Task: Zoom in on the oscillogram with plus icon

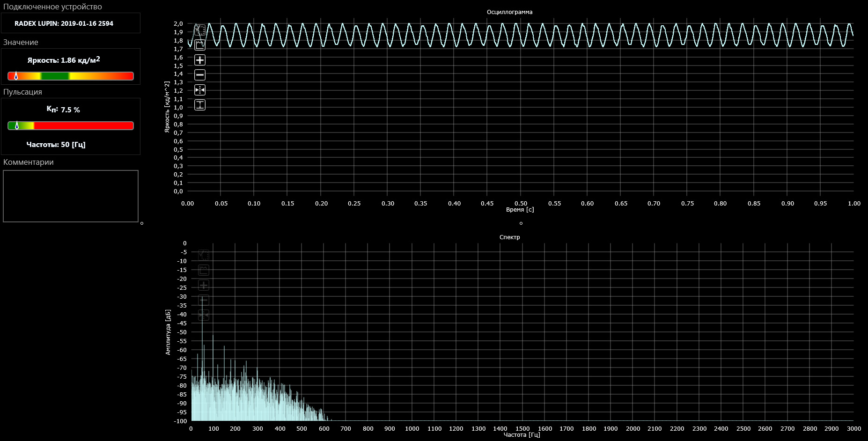Action: [x=200, y=60]
